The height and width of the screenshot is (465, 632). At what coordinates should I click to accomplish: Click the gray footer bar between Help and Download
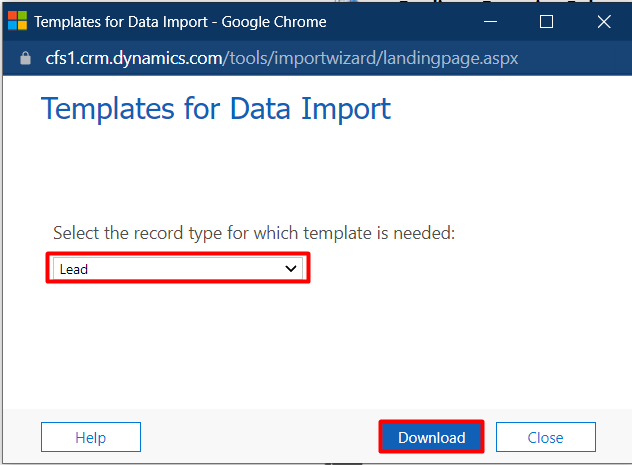(260, 437)
